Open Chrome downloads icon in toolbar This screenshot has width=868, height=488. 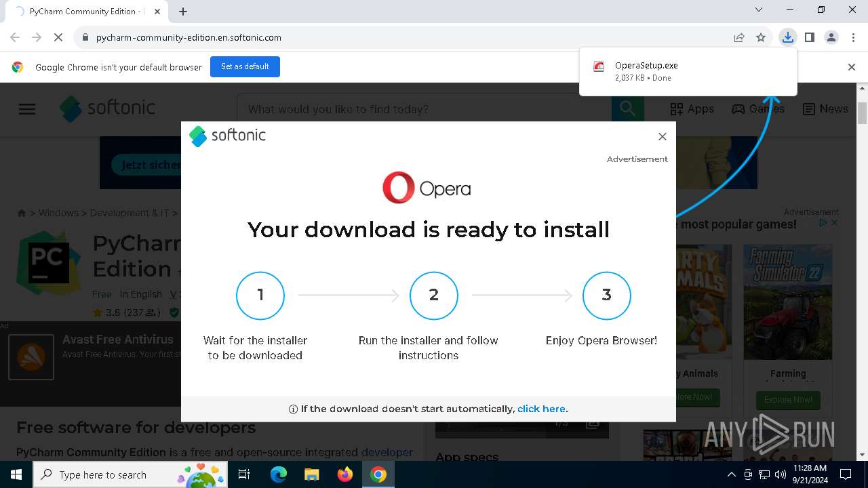tap(787, 37)
